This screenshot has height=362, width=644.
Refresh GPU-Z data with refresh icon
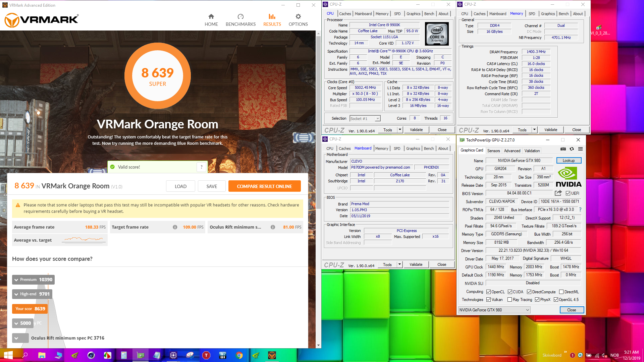pyautogui.click(x=572, y=149)
